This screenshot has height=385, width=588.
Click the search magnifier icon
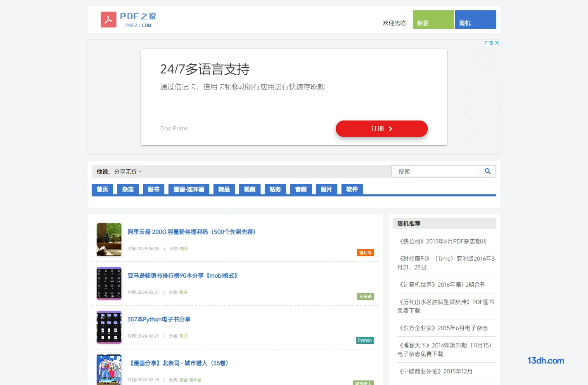pos(488,171)
